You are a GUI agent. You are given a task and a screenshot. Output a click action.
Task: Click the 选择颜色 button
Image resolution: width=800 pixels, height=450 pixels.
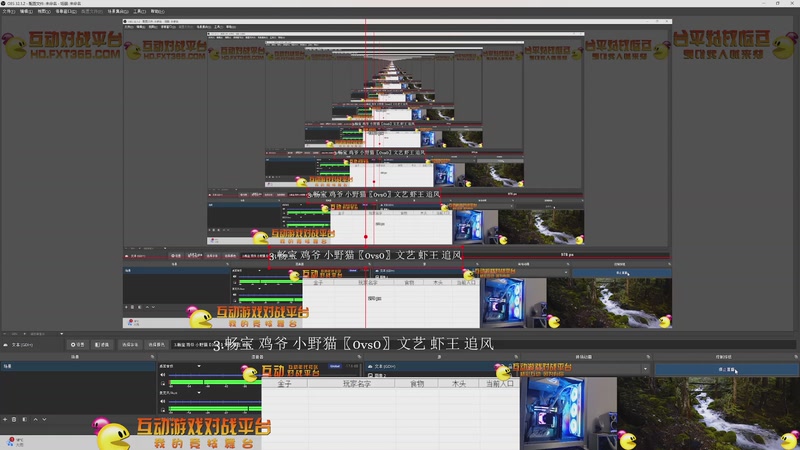click(x=157, y=345)
